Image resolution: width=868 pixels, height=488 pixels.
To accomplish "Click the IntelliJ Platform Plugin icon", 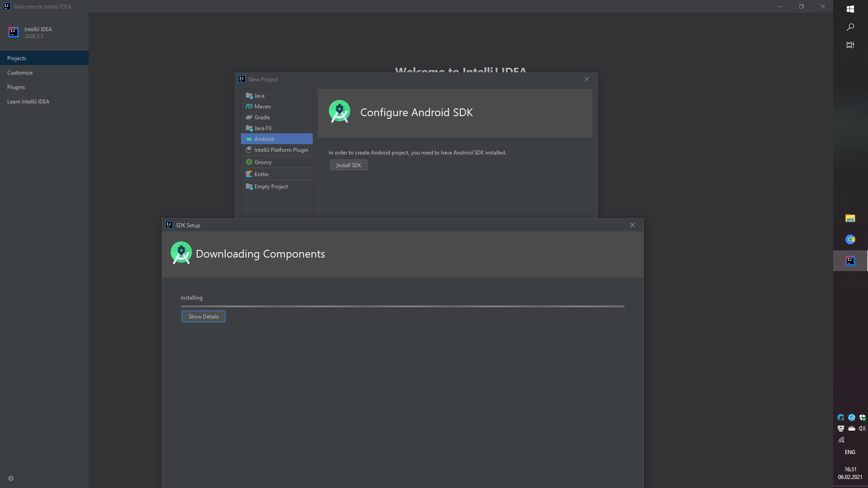I will (249, 150).
